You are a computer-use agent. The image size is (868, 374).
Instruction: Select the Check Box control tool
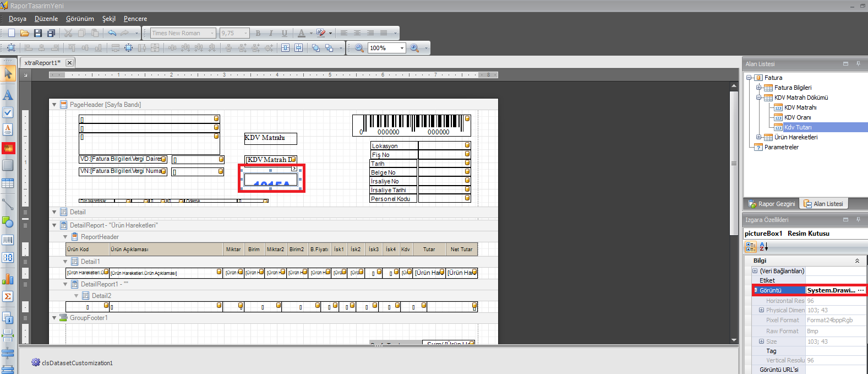(8, 112)
